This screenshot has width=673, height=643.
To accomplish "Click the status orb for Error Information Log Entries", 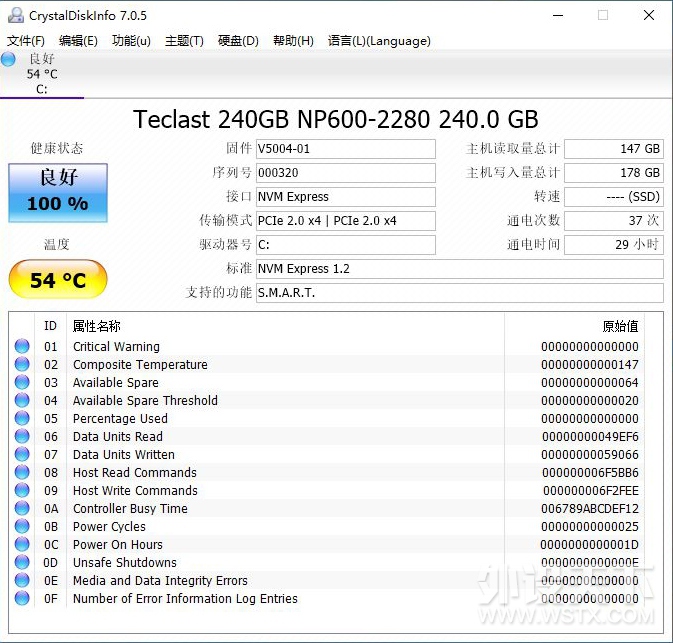I will [22, 598].
